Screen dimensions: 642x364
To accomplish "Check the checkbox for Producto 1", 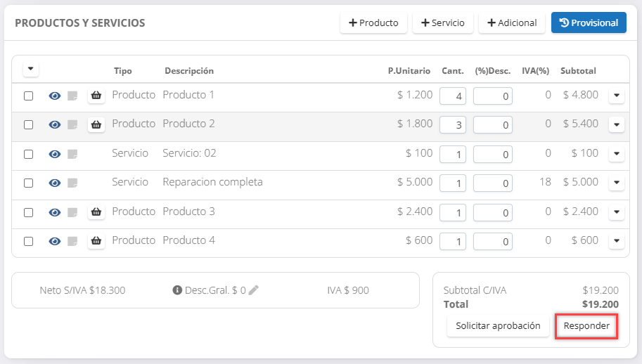I will pos(29,96).
